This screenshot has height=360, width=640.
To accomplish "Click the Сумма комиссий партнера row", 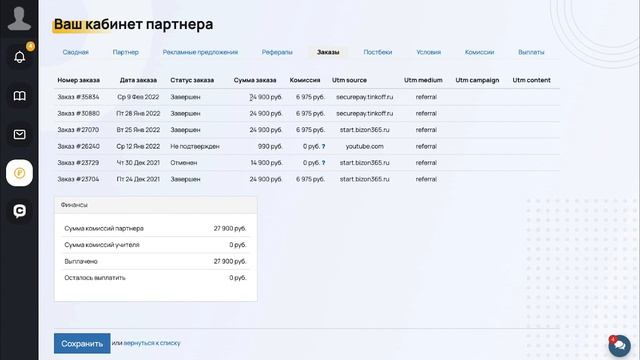I will click(x=156, y=229).
